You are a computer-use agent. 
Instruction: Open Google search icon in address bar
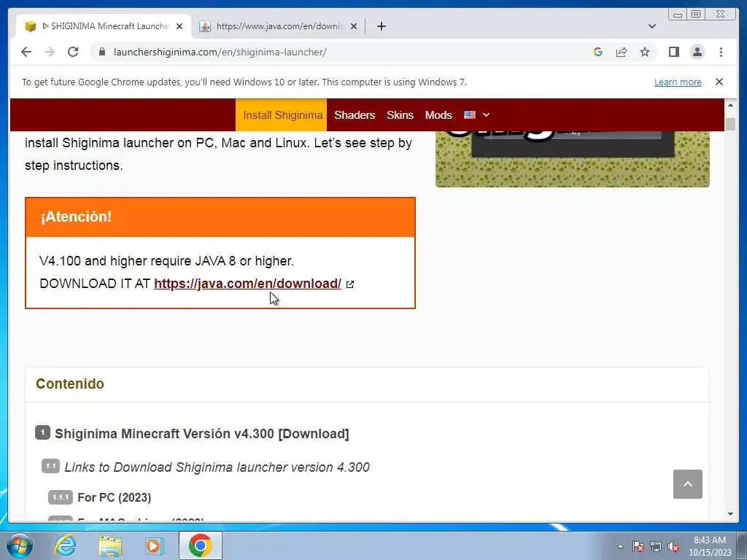point(598,52)
